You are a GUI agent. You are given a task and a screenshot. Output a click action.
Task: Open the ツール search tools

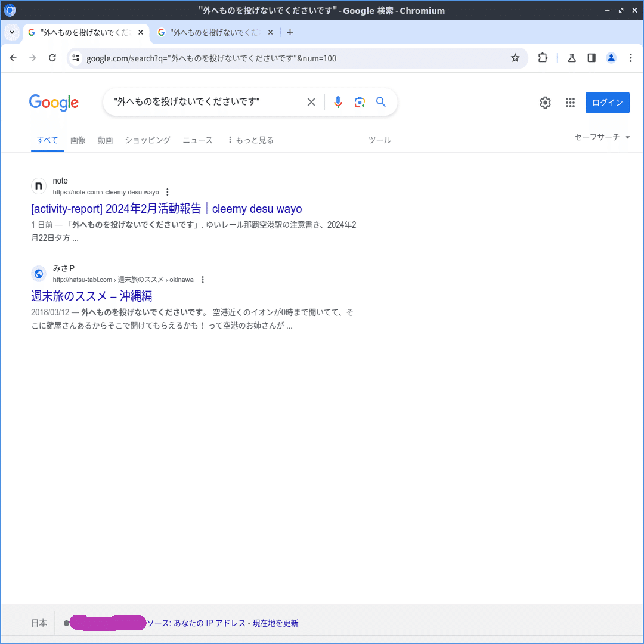coord(379,140)
